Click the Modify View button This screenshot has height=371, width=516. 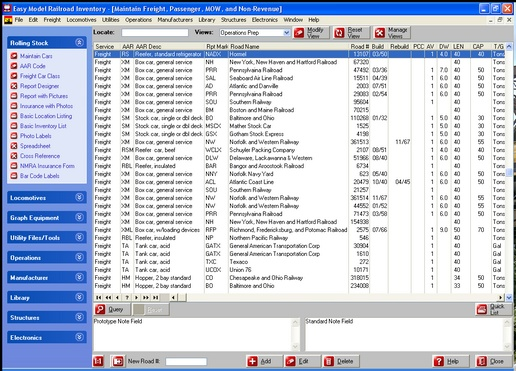pos(311,33)
